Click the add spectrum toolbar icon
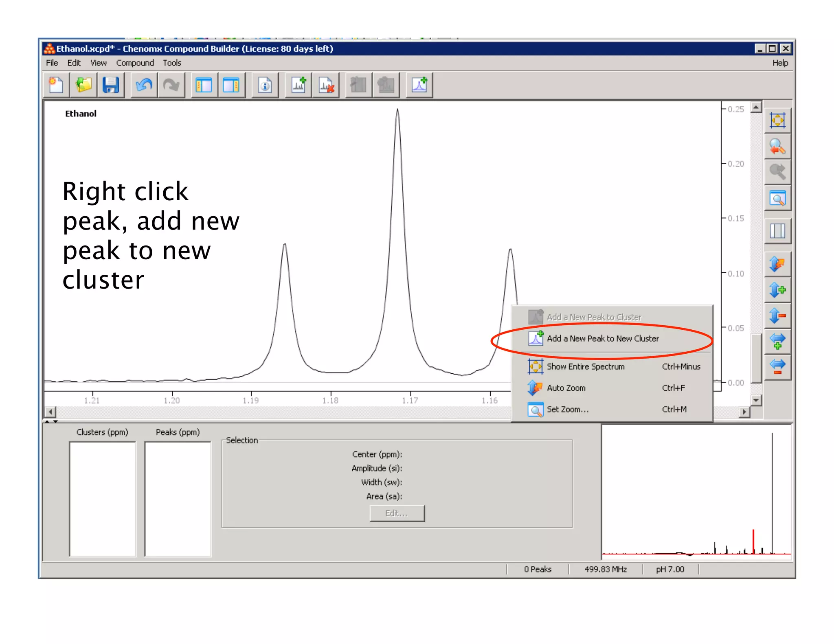The height and width of the screenshot is (644, 834). pos(298,85)
